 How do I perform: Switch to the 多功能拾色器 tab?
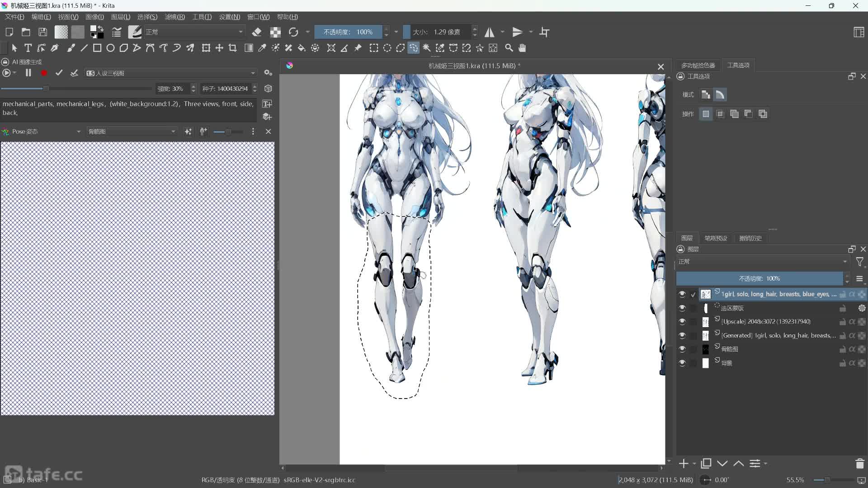tap(698, 66)
